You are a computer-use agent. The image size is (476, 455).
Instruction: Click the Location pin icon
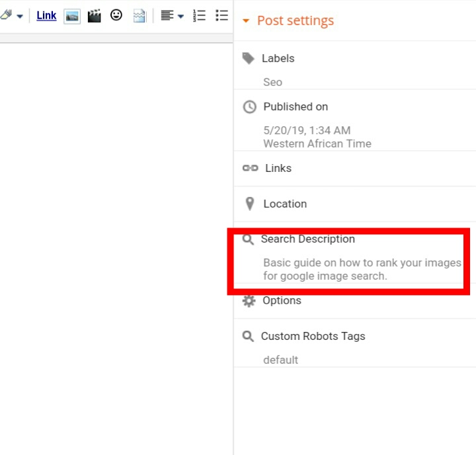coord(249,204)
